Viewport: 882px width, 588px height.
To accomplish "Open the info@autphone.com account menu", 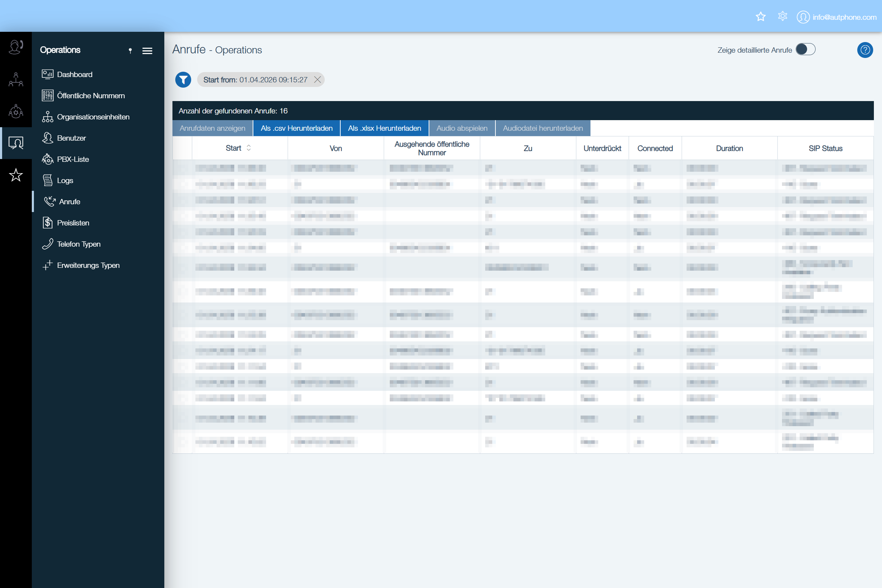I will 837,17.
